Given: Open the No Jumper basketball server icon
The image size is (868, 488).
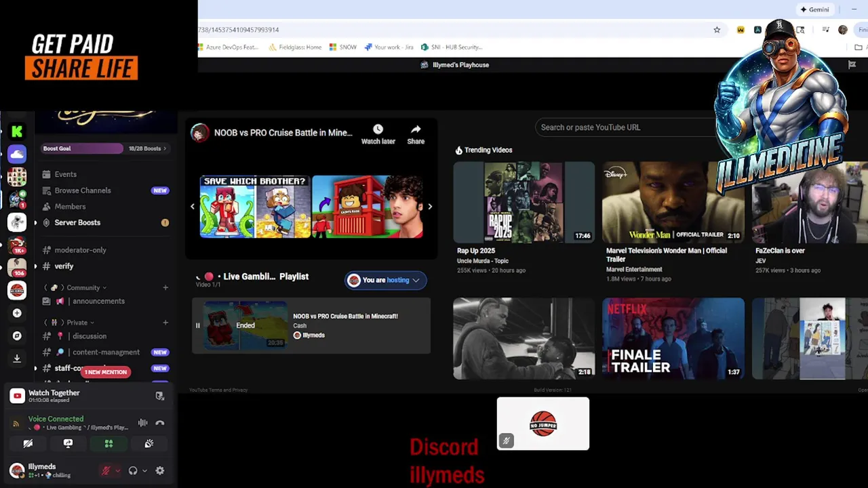Looking at the screenshot, I should point(17,290).
